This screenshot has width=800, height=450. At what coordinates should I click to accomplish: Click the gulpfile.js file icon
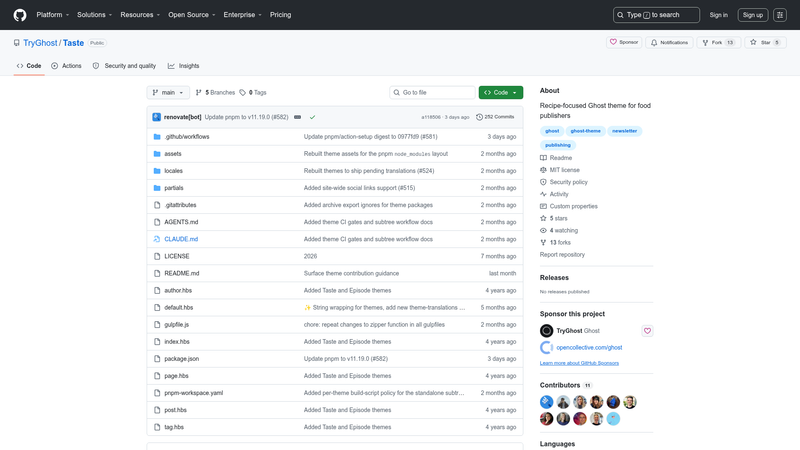tap(157, 324)
